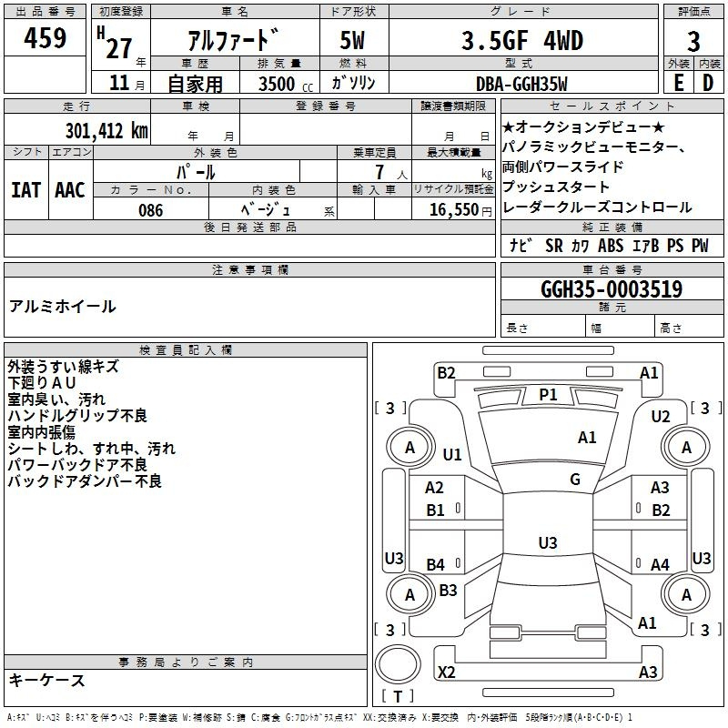Click the interior grade D

[x=708, y=83]
